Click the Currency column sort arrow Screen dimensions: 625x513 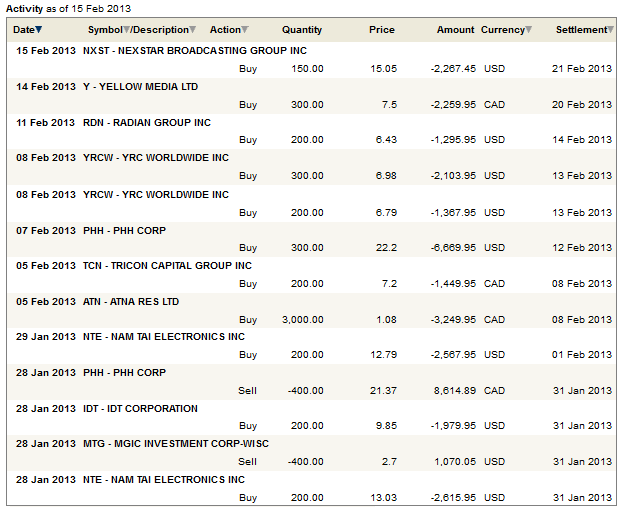[530, 30]
